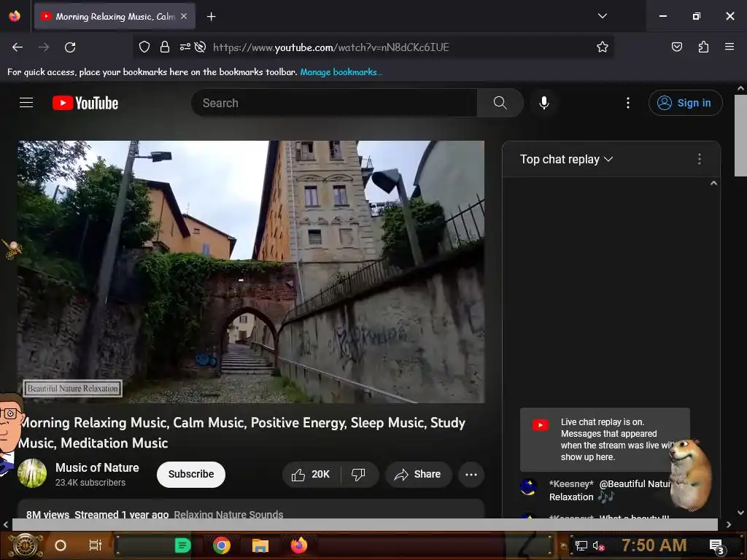The height and width of the screenshot is (560, 747).
Task: Open Music of Nature channel name
Action: 97,467
